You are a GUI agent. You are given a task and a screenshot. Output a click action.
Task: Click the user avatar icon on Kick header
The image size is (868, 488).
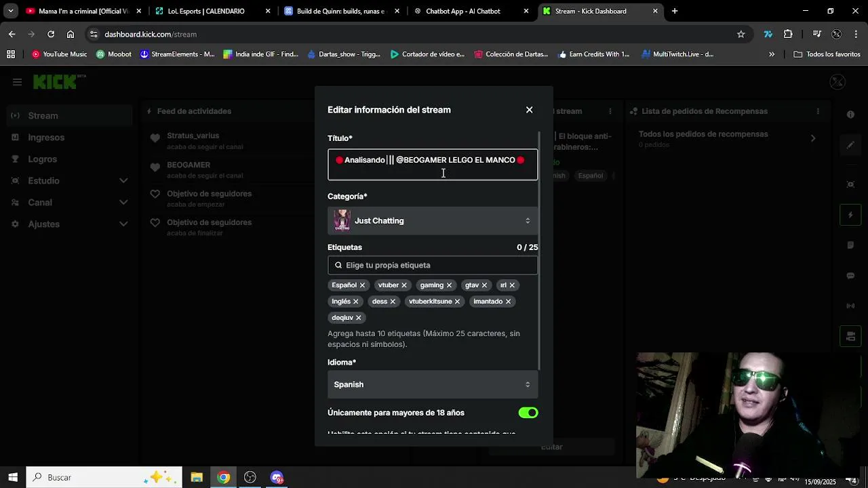pos(837,82)
